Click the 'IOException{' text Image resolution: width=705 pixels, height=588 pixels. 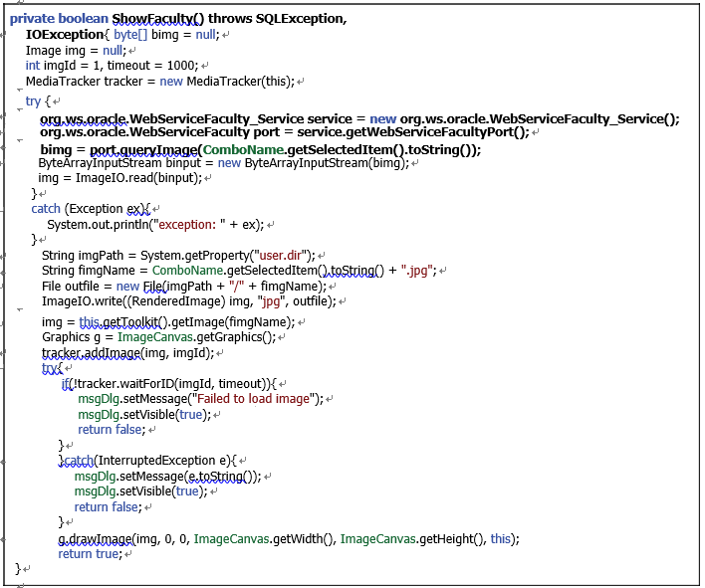pos(68,35)
